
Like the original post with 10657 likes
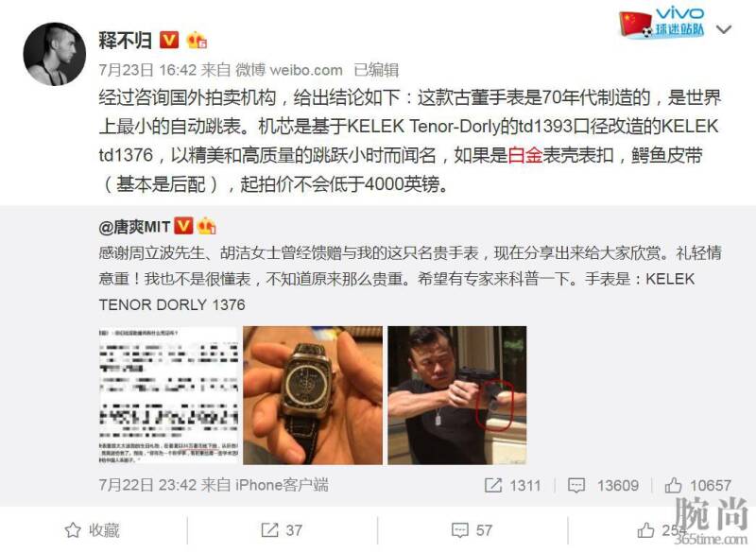(x=698, y=485)
